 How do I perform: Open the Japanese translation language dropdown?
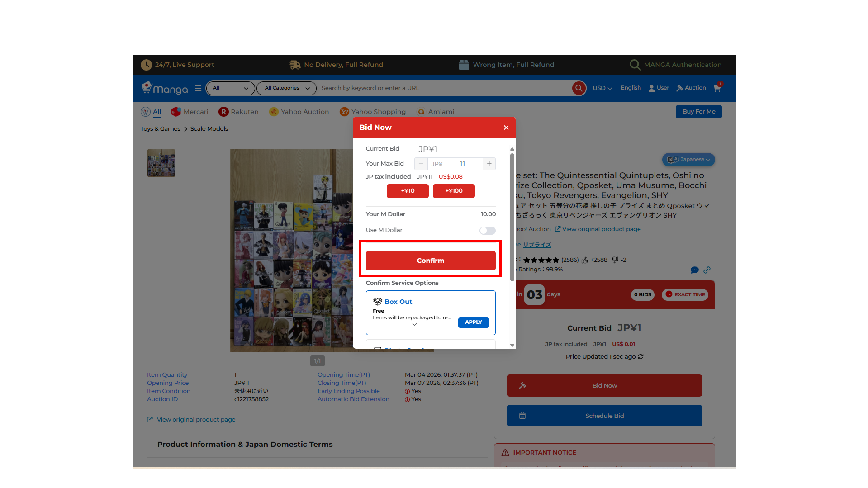(x=688, y=160)
